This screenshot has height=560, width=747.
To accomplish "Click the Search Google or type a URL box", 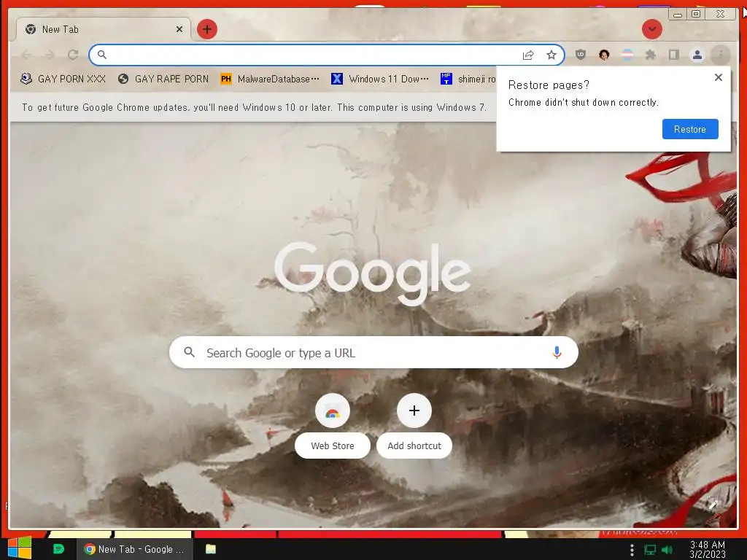I will (373, 352).
